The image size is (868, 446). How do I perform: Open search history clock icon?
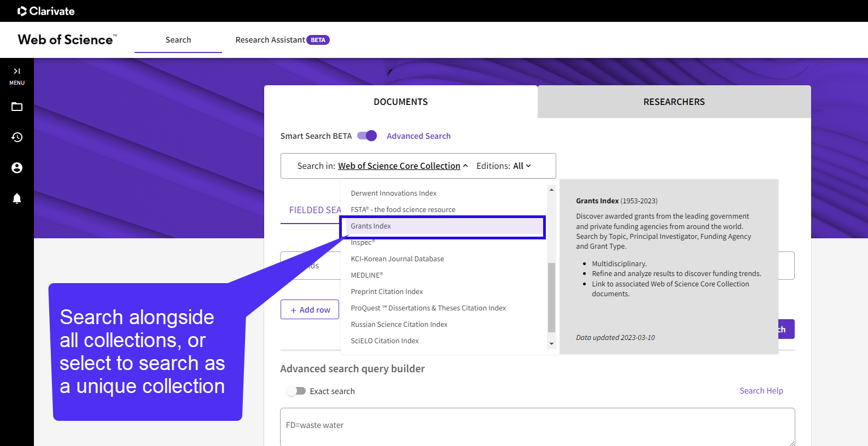17,137
